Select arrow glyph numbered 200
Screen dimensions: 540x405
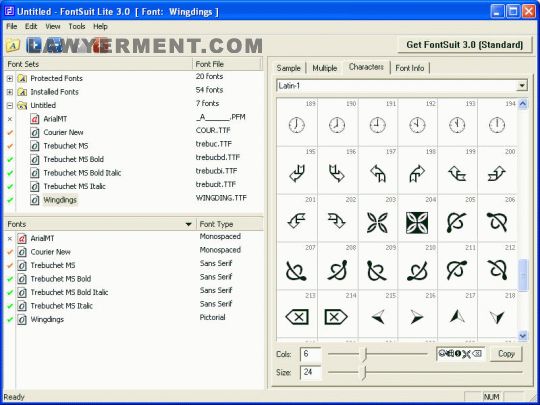(x=497, y=174)
